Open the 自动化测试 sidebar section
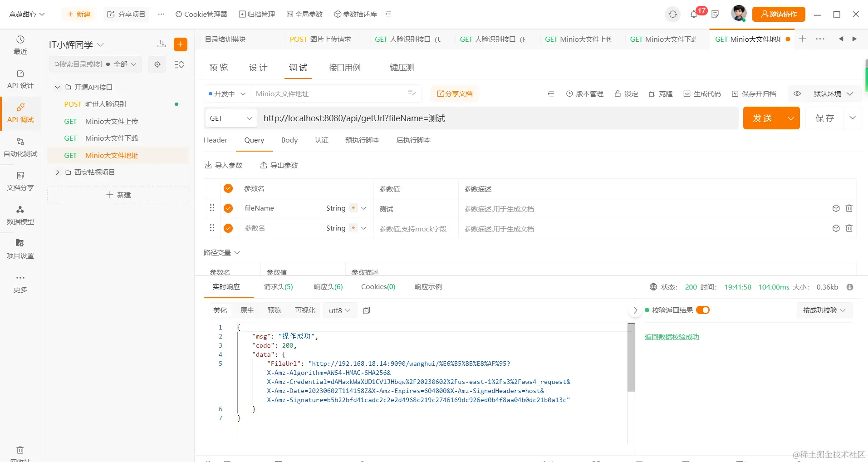 click(20, 147)
